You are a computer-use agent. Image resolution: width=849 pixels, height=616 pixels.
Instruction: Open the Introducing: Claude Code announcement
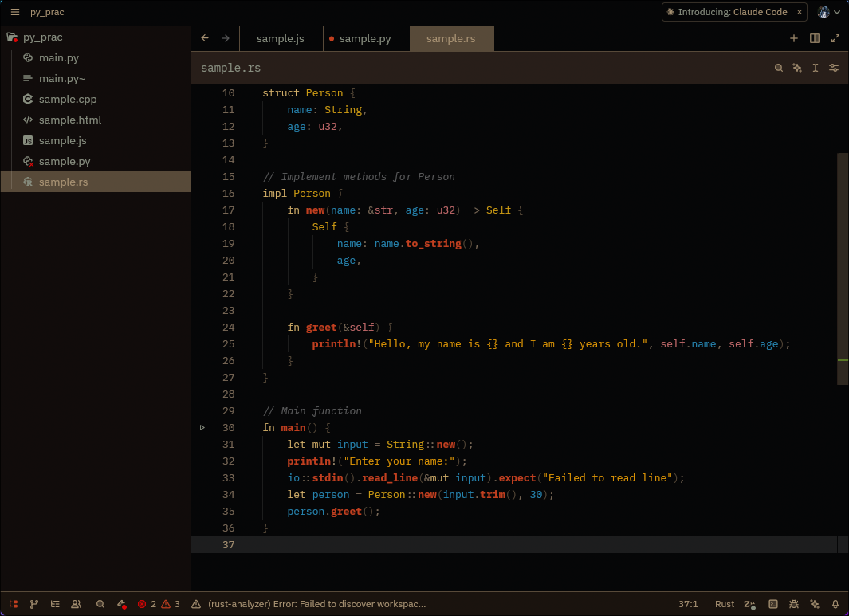(x=726, y=12)
